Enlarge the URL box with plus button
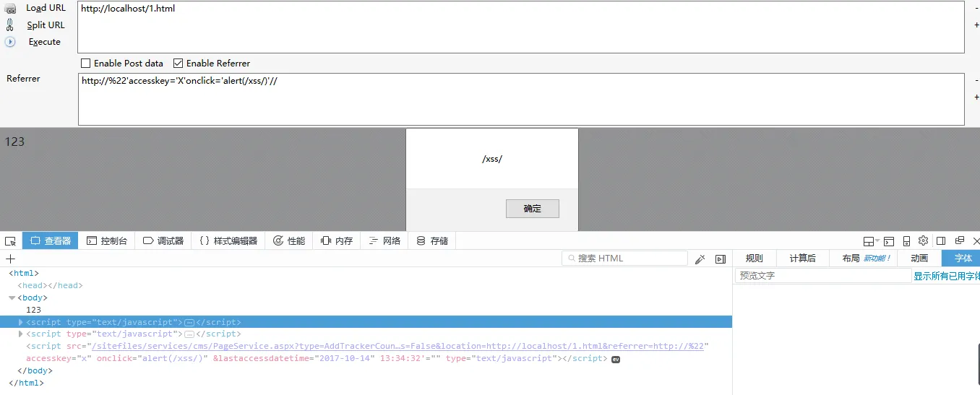Screen dimensions: 980x395 click(x=976, y=25)
